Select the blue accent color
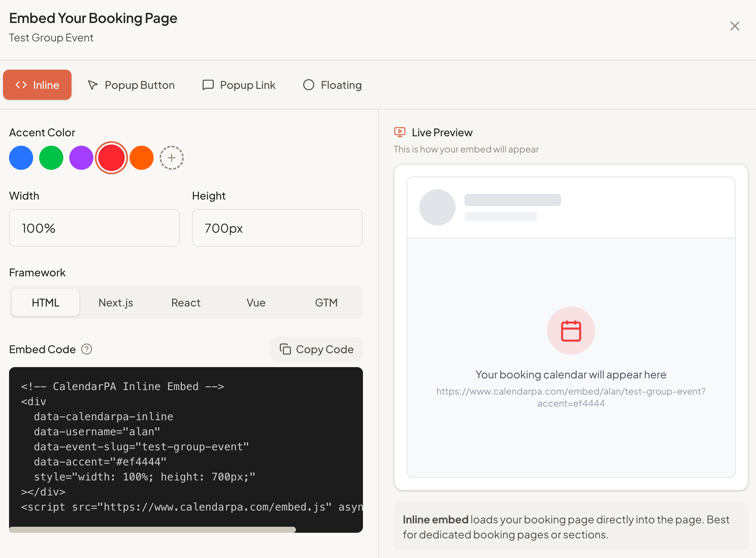This screenshot has height=558, width=756. (21, 158)
